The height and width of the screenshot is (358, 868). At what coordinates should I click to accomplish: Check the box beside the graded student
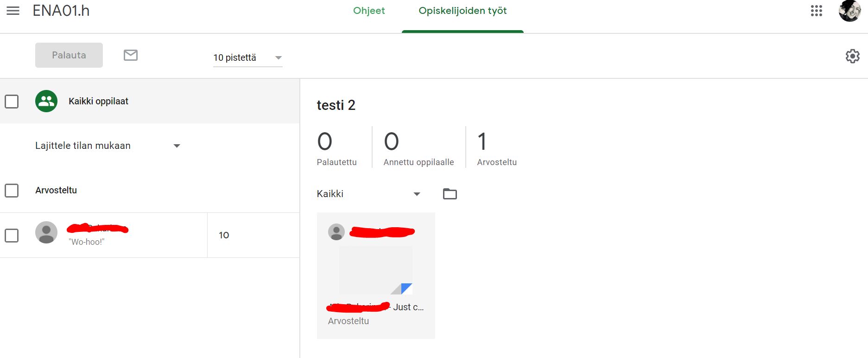[12, 236]
